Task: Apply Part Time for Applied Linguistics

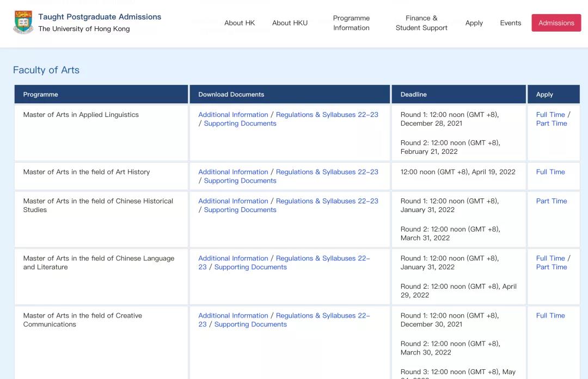Action: coord(551,123)
